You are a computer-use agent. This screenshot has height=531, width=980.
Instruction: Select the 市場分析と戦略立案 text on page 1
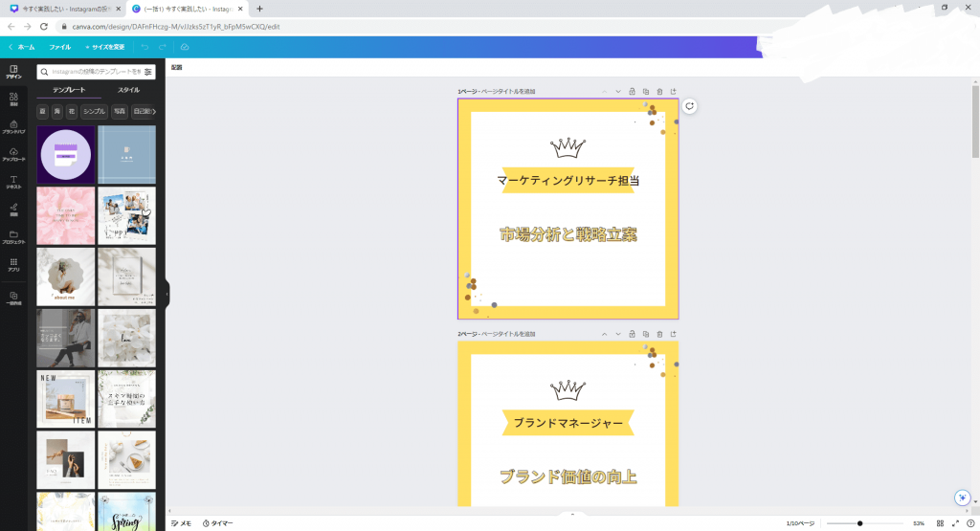pos(568,234)
